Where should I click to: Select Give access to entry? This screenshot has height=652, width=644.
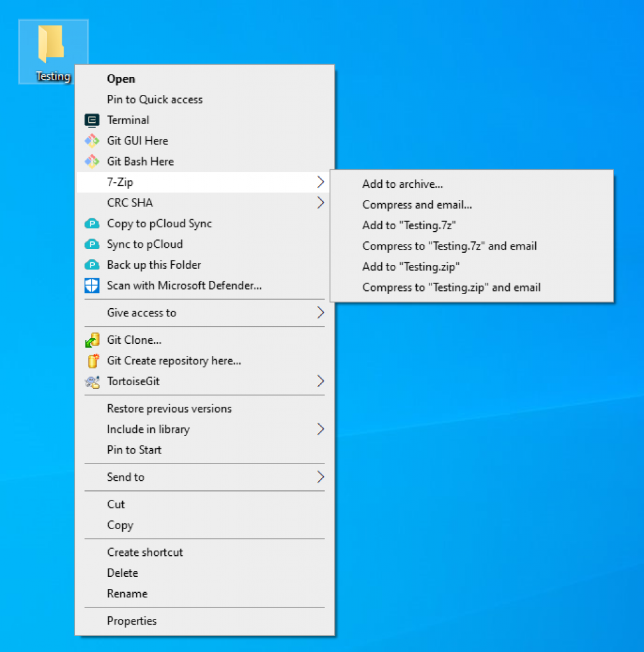(205, 313)
